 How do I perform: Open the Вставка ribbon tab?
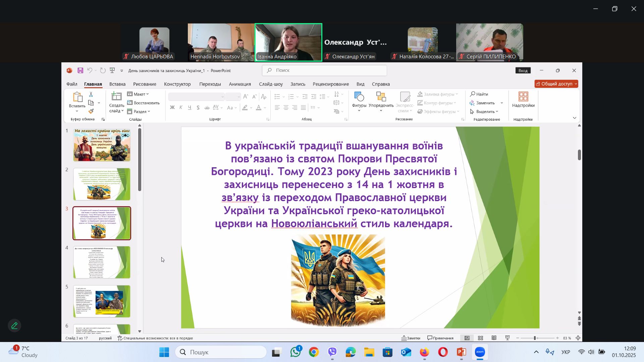pos(117,84)
